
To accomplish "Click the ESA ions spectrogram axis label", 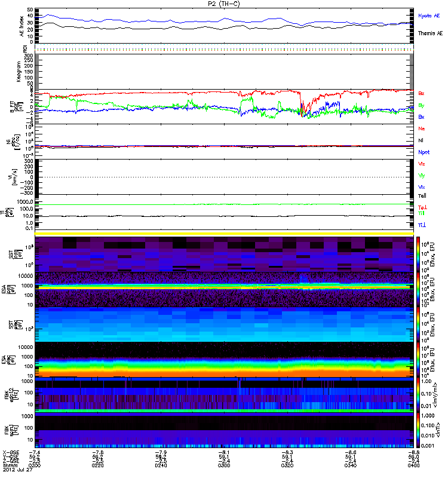I will pyautogui.click(x=8, y=290).
